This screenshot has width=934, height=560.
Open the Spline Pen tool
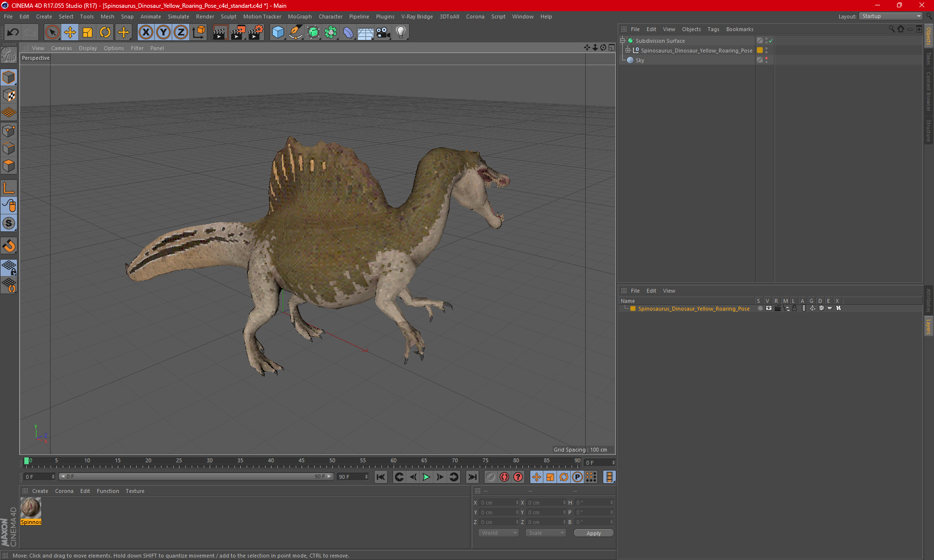click(295, 33)
